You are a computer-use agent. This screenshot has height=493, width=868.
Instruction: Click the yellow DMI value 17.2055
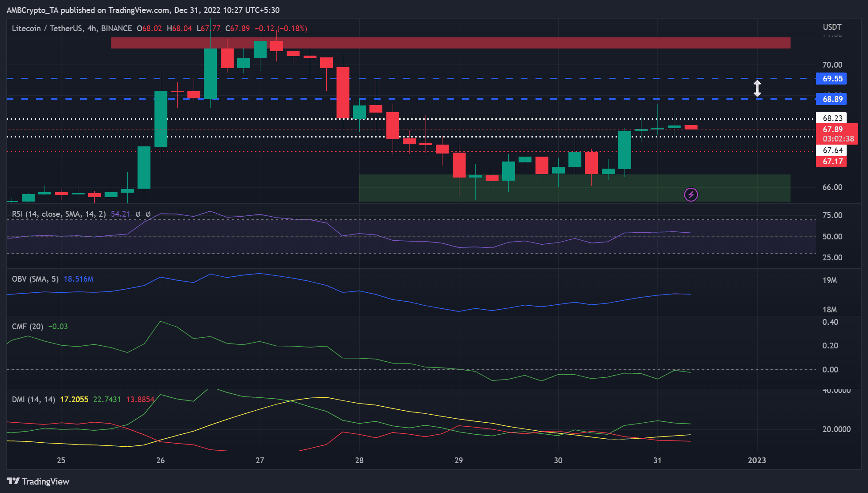pyautogui.click(x=74, y=400)
